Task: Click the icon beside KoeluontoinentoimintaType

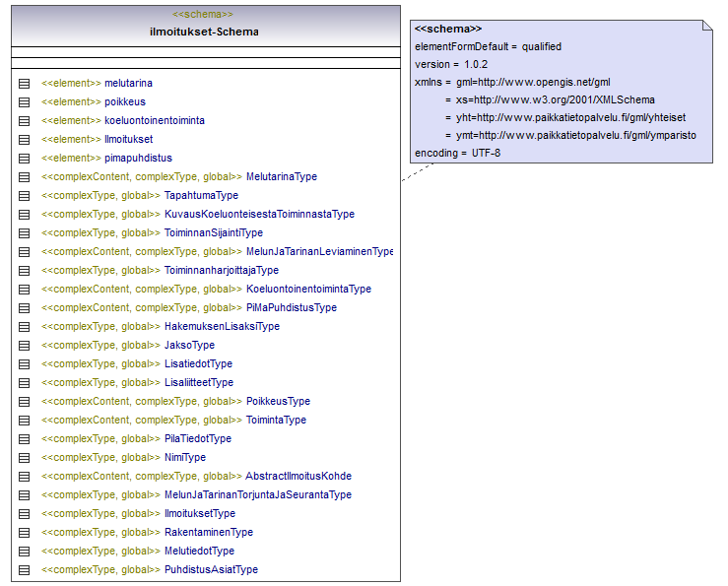Action: (x=25, y=290)
